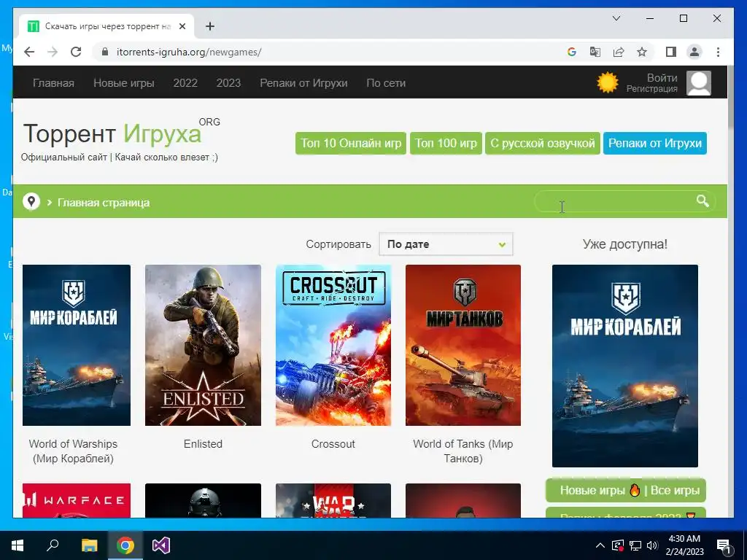
Task: Go back with the browser back arrow
Action: tap(29, 52)
